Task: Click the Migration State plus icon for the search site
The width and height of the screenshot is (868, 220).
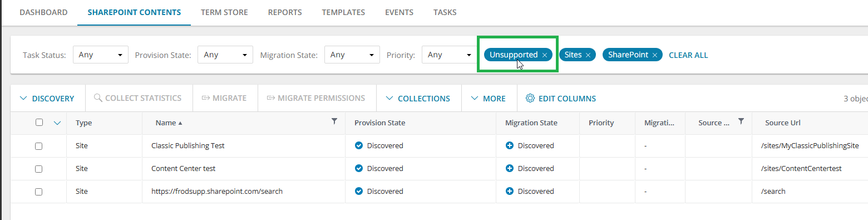Action: click(x=509, y=191)
